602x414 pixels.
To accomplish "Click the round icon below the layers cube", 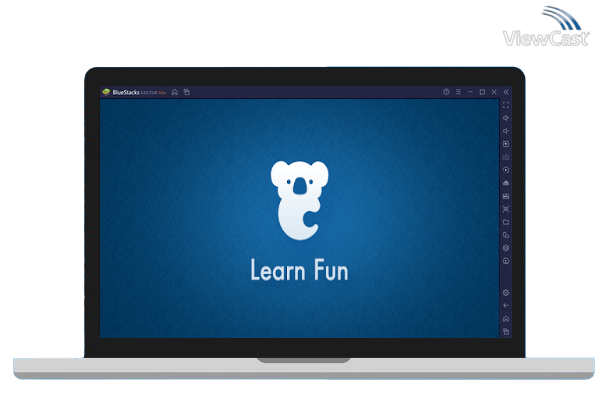I will click(506, 261).
